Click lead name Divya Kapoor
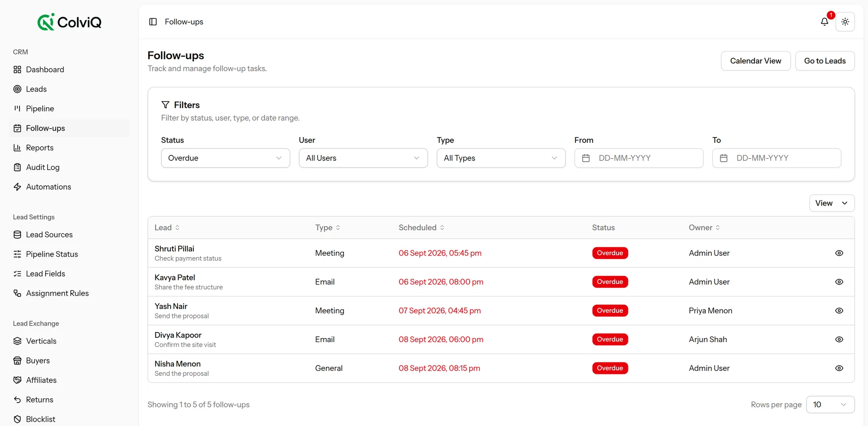The image size is (868, 426). point(178,335)
